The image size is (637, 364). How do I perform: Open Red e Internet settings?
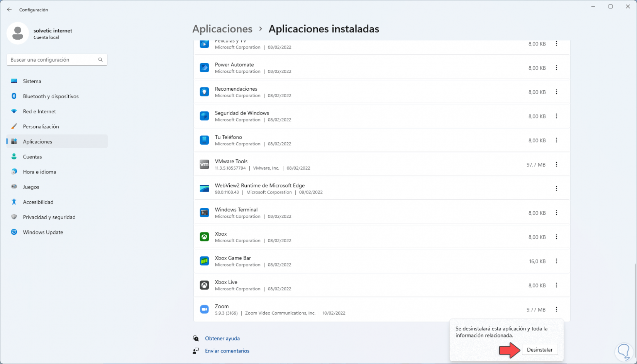[x=57, y=111]
